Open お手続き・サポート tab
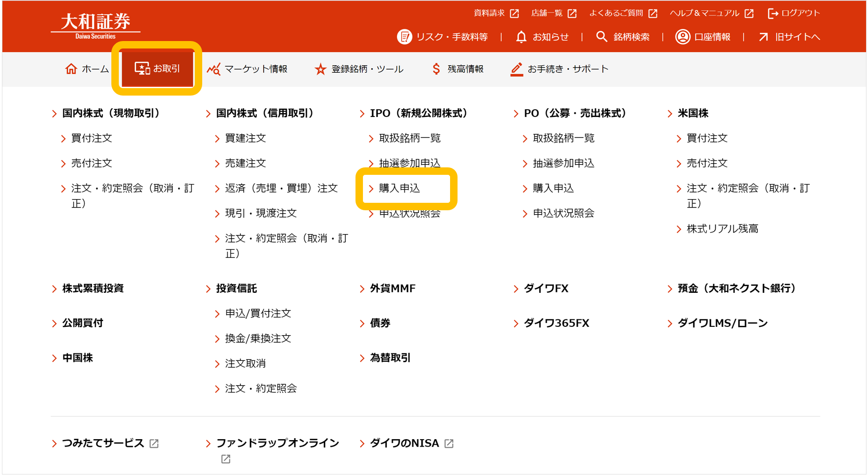Viewport: 868px width, 476px height. click(x=560, y=69)
